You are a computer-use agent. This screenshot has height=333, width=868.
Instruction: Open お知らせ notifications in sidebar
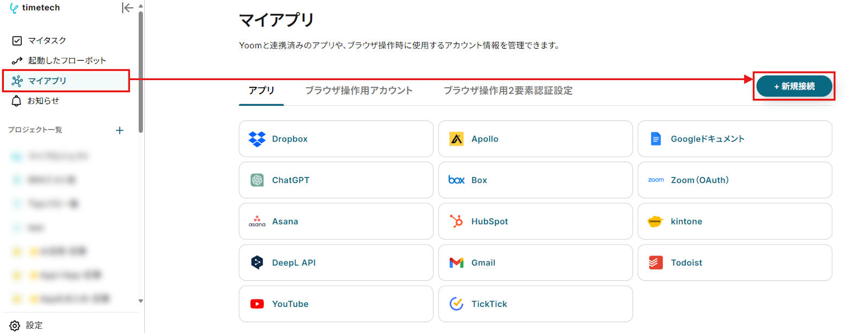[x=43, y=101]
